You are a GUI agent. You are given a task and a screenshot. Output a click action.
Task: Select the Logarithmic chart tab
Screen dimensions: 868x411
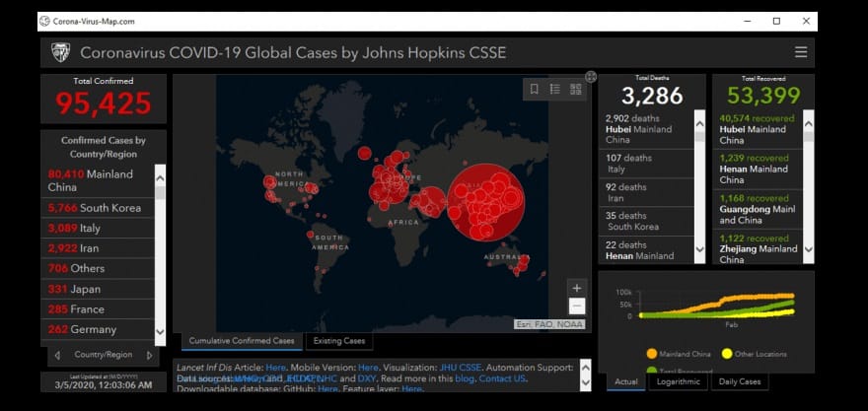(x=679, y=381)
